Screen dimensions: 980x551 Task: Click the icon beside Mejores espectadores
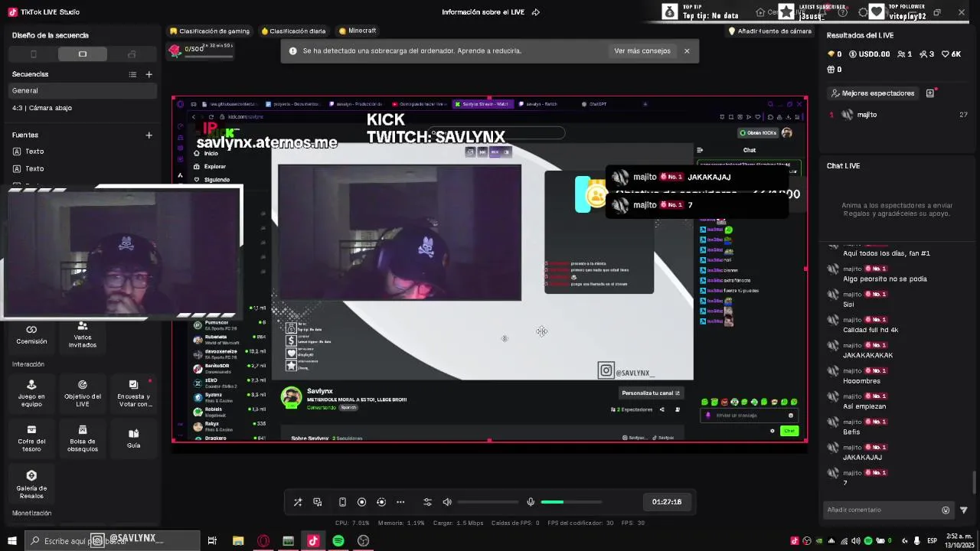[x=930, y=93]
